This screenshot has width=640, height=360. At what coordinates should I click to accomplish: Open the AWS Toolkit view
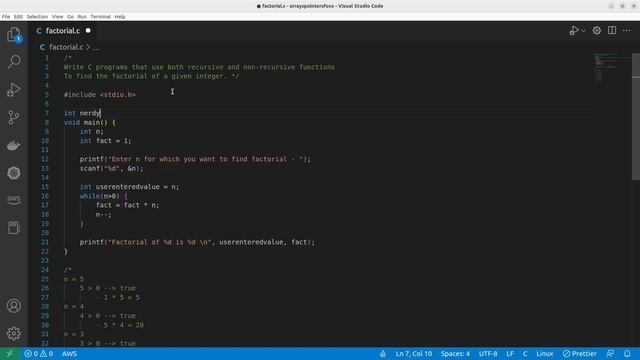click(14, 200)
